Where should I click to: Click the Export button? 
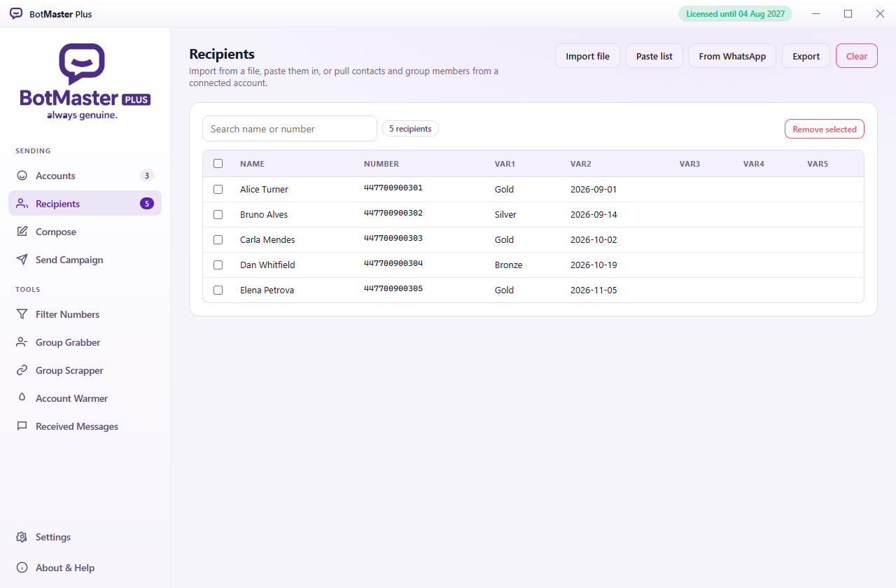tap(806, 56)
